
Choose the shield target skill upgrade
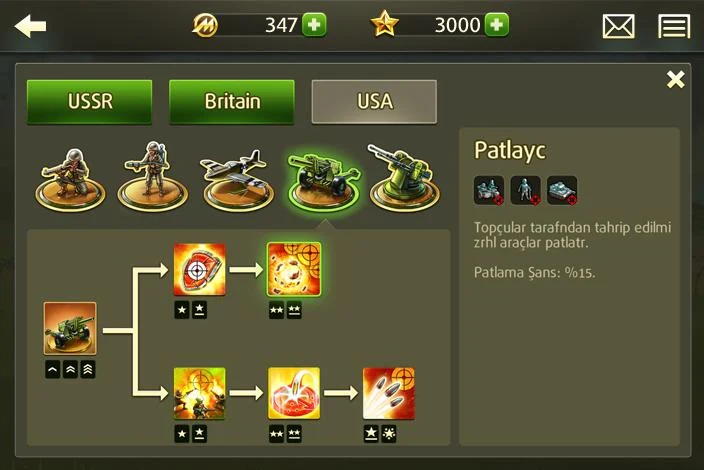pyautogui.click(x=199, y=269)
